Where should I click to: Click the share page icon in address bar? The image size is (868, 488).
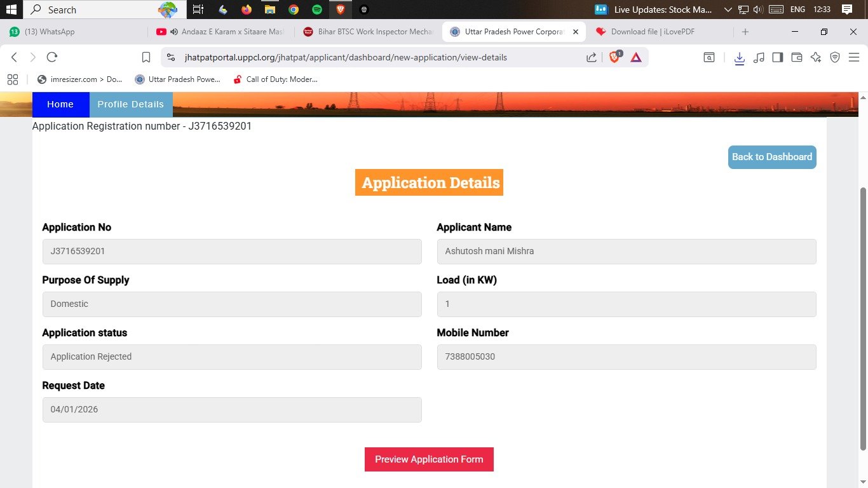(x=591, y=57)
